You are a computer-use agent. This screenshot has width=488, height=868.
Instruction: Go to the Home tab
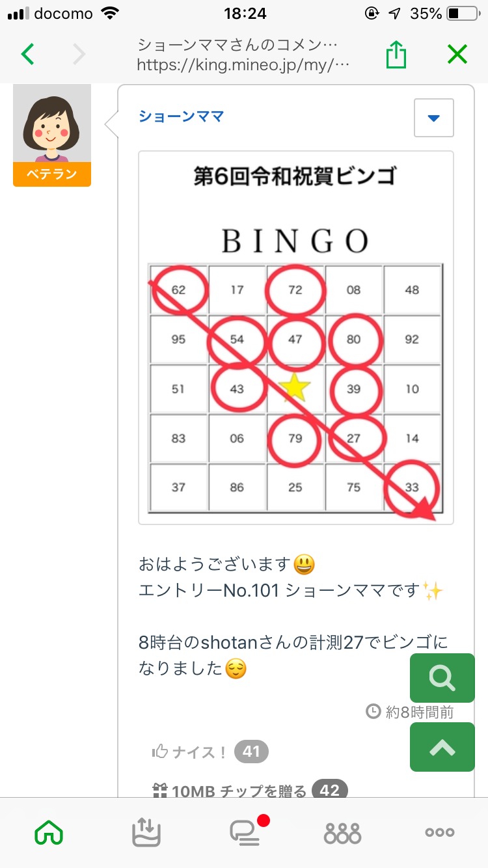click(49, 832)
